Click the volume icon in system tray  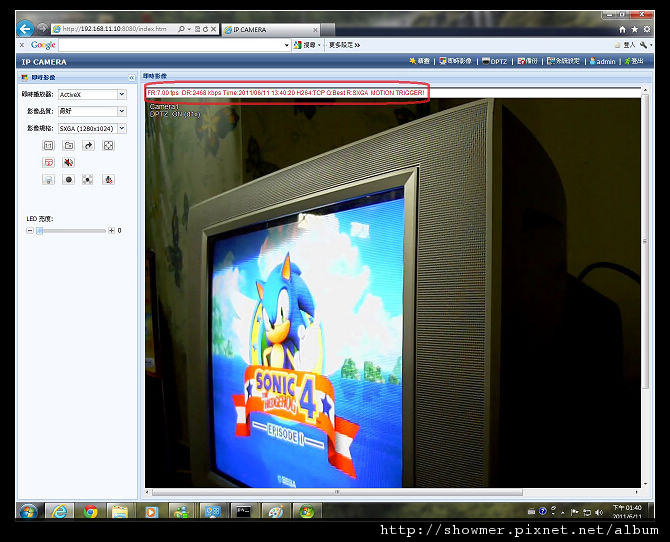599,512
